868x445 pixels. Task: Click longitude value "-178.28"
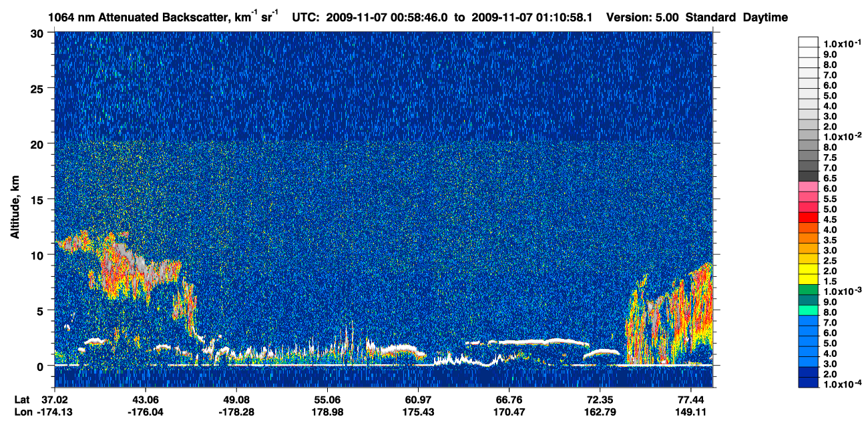[x=236, y=412]
